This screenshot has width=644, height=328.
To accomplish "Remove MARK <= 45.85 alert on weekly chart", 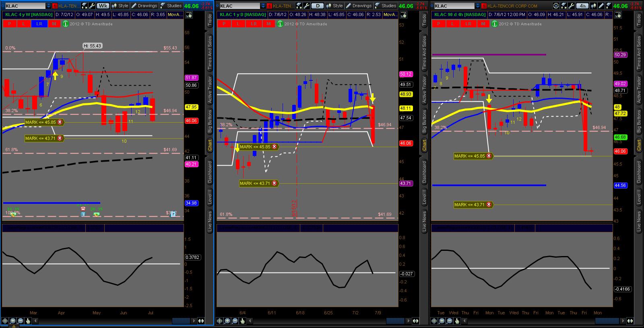I will [x=60, y=122].
